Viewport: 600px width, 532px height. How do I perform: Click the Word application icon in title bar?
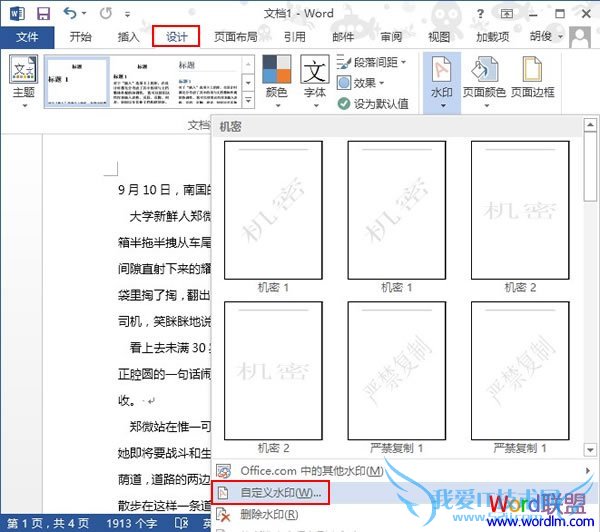click(17, 14)
